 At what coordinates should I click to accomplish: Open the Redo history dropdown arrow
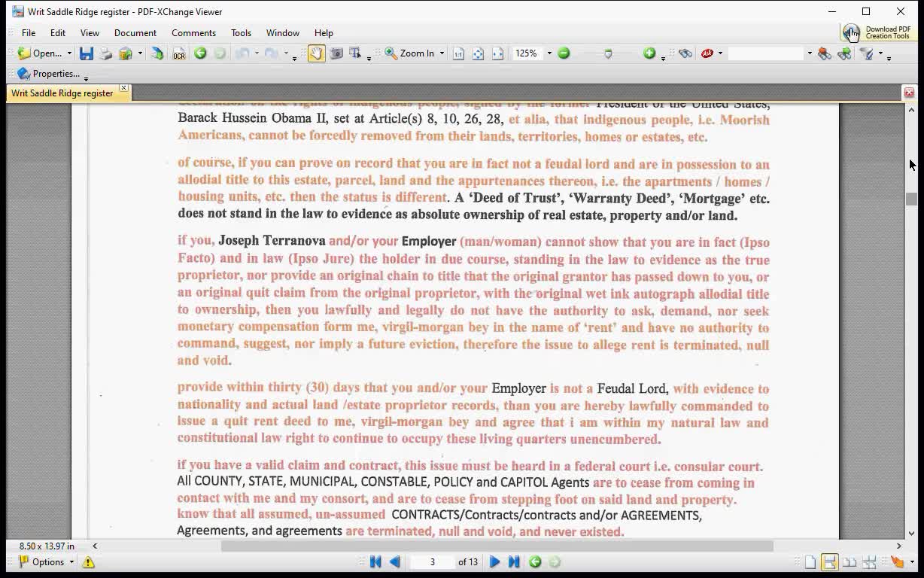tap(286, 53)
